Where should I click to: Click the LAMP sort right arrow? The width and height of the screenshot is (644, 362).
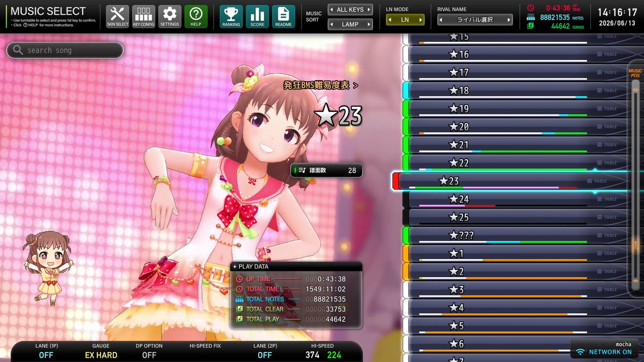click(x=369, y=24)
